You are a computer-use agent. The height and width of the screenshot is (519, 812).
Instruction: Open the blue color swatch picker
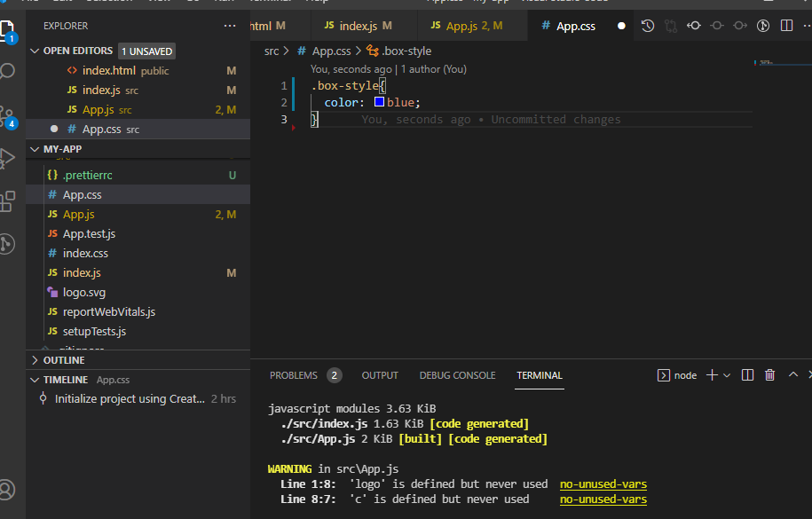(379, 101)
